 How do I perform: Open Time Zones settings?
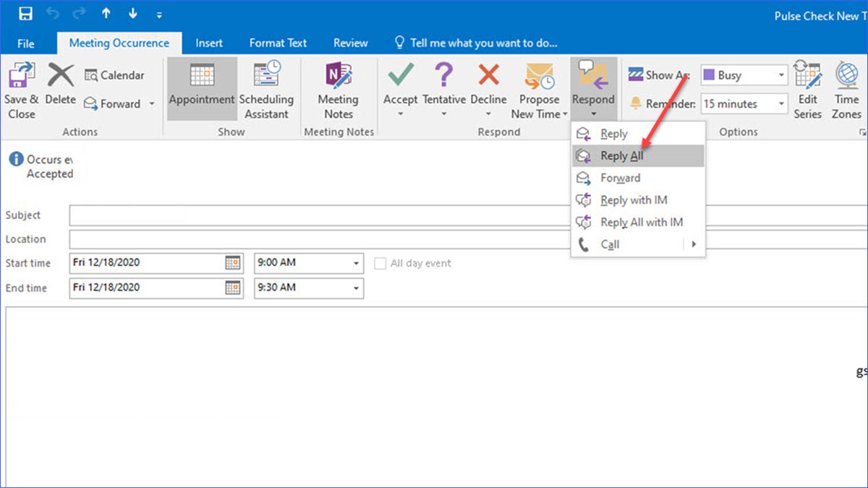click(846, 87)
